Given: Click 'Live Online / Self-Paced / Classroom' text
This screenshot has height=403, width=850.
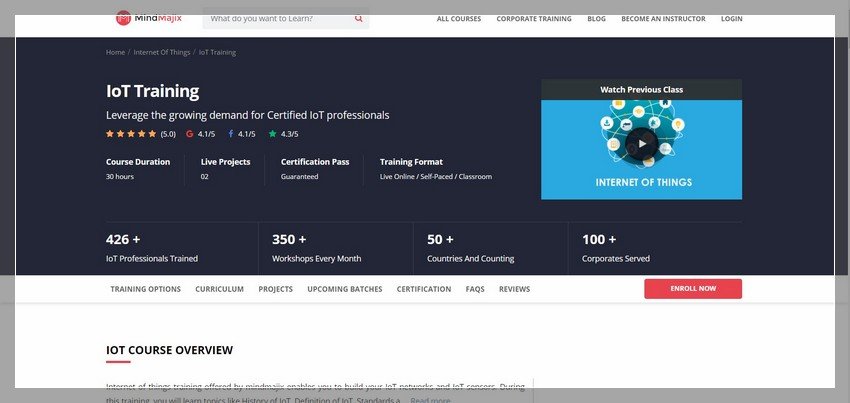Looking at the screenshot, I should coord(436,177).
